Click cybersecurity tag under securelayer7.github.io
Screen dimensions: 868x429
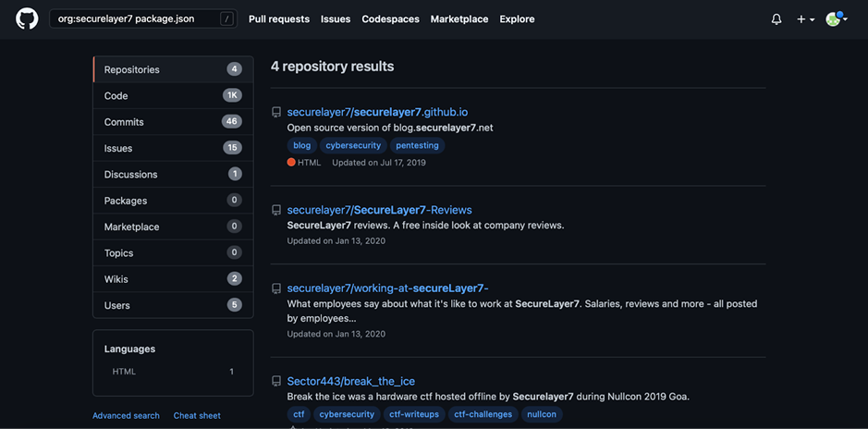[x=353, y=145]
